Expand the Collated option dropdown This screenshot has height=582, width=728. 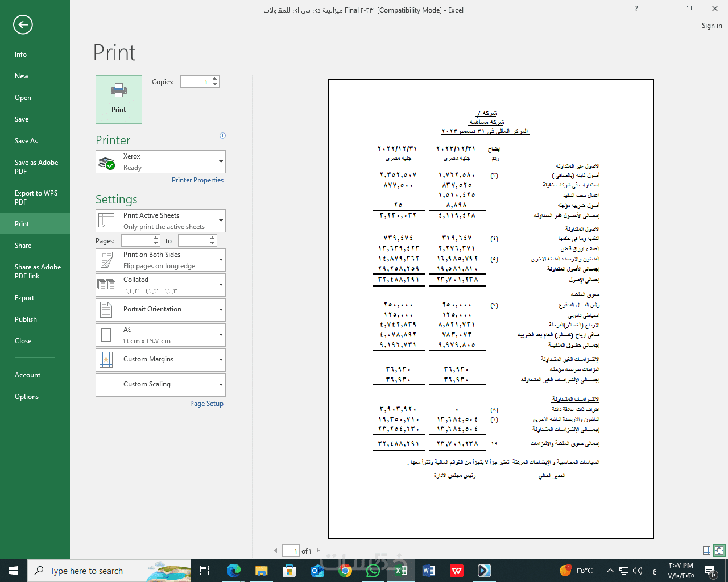(160, 285)
